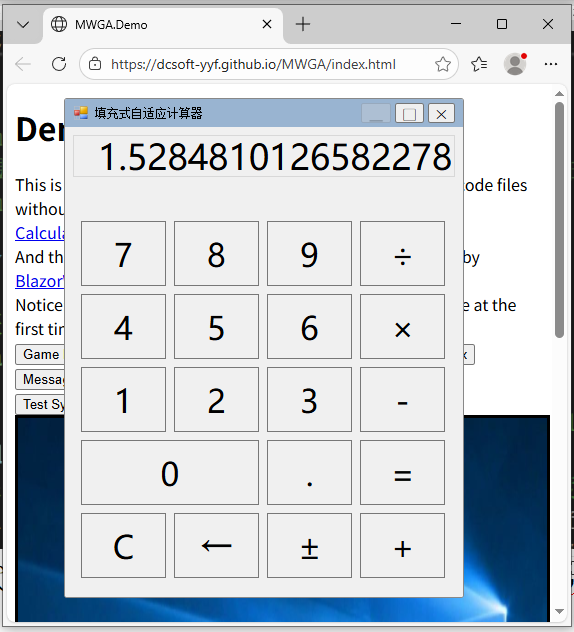
Task: Click the 1 digit button
Action: 123,399
